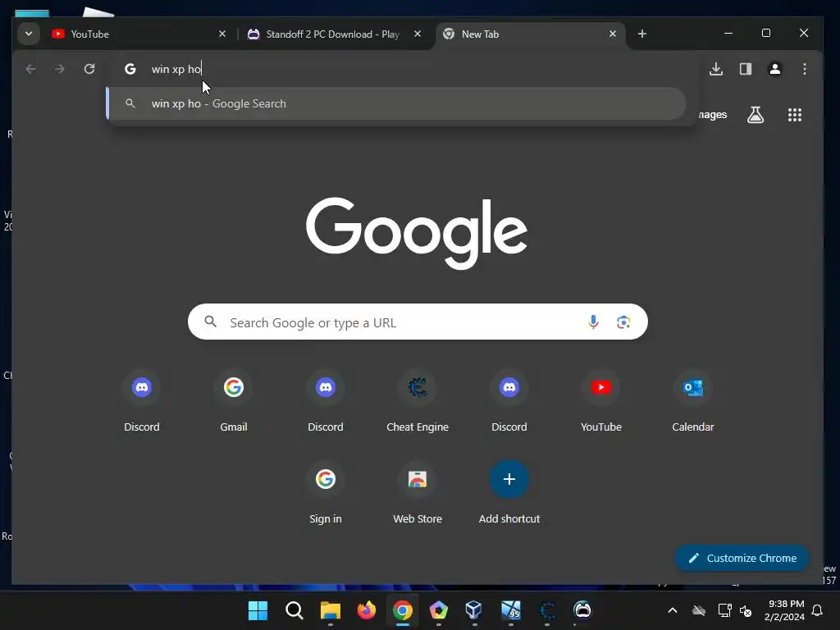The image size is (840, 630).
Task: Open the taskbar clock showing 9:38 PM
Action: coord(785,610)
